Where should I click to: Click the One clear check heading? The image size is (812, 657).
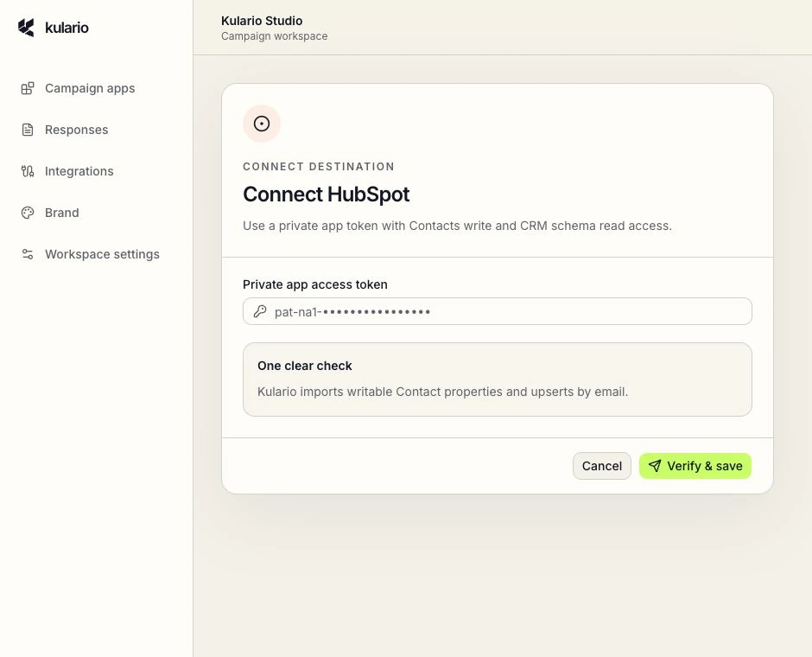coord(304,366)
